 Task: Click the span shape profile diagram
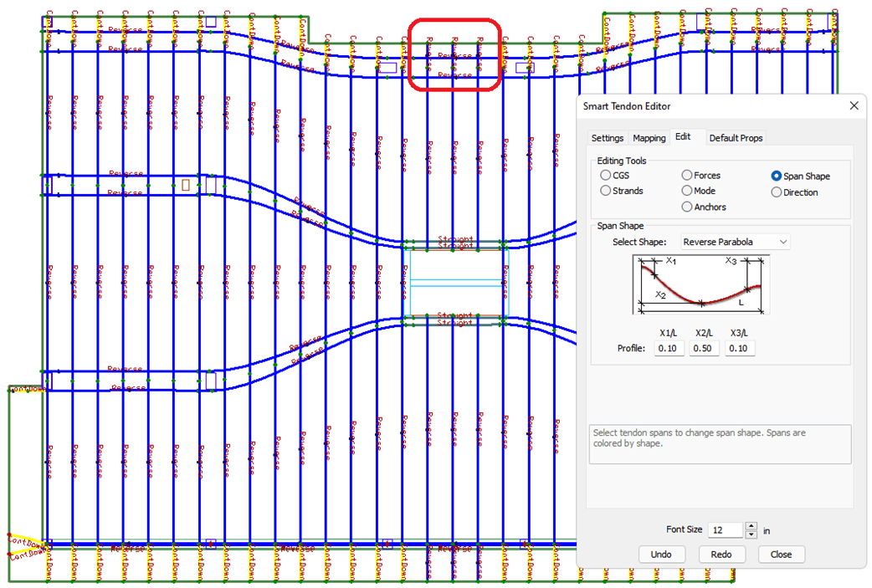[x=700, y=285]
